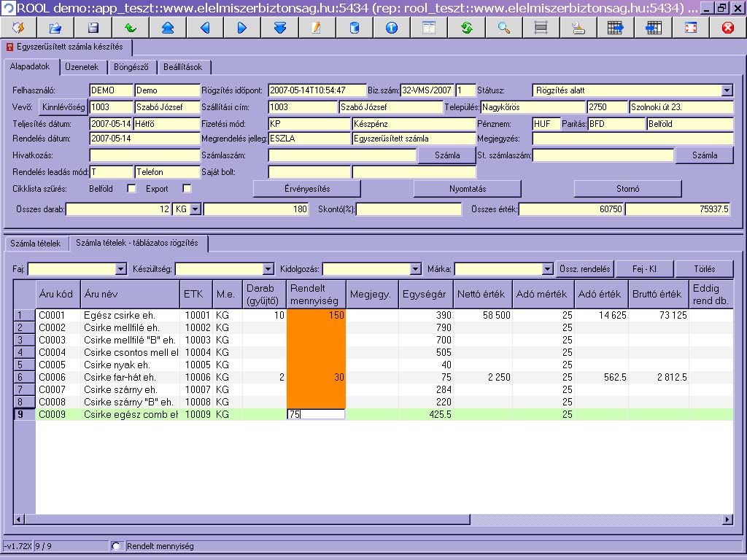The height and width of the screenshot is (560, 747).
Task: Select the radio button beside Rendelt mennyiség
Action: tap(116, 546)
